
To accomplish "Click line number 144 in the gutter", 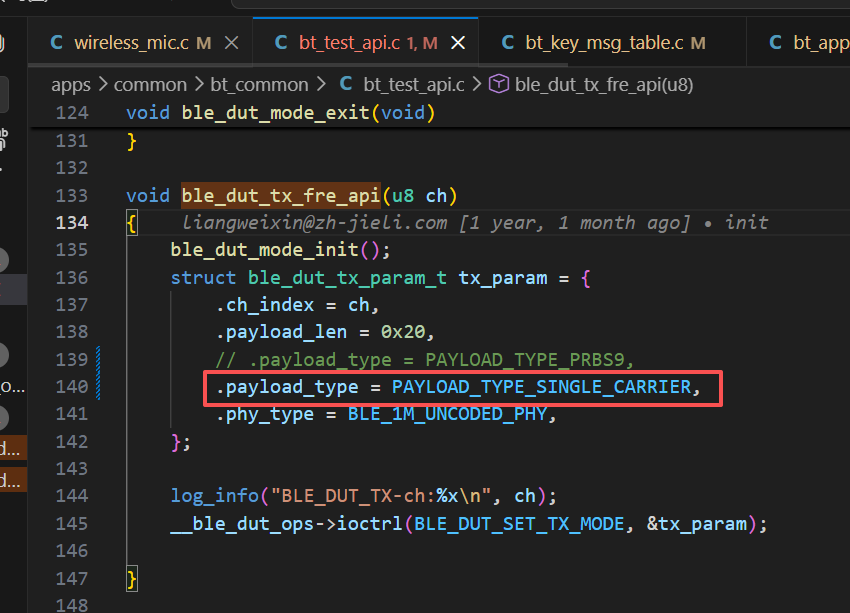I will pos(72,496).
